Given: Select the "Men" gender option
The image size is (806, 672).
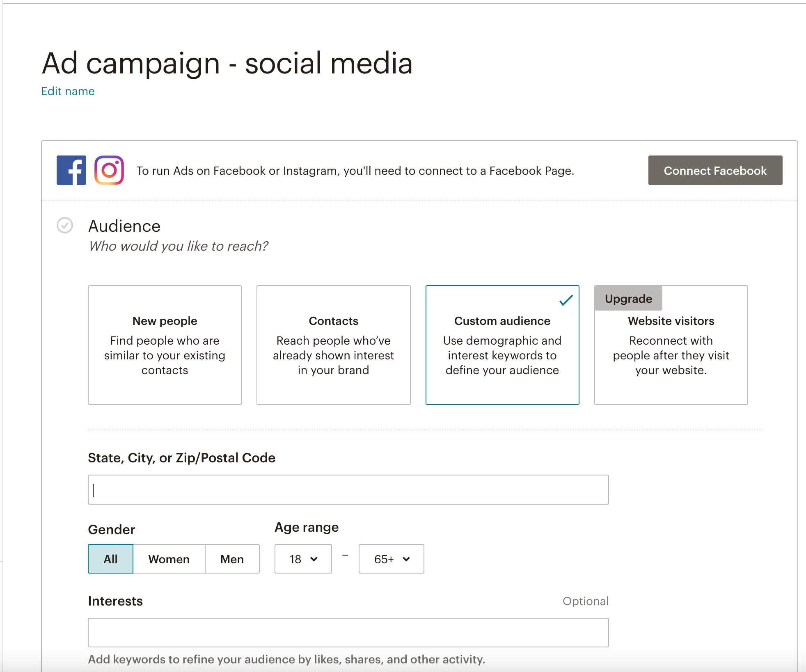Looking at the screenshot, I should 232,559.
